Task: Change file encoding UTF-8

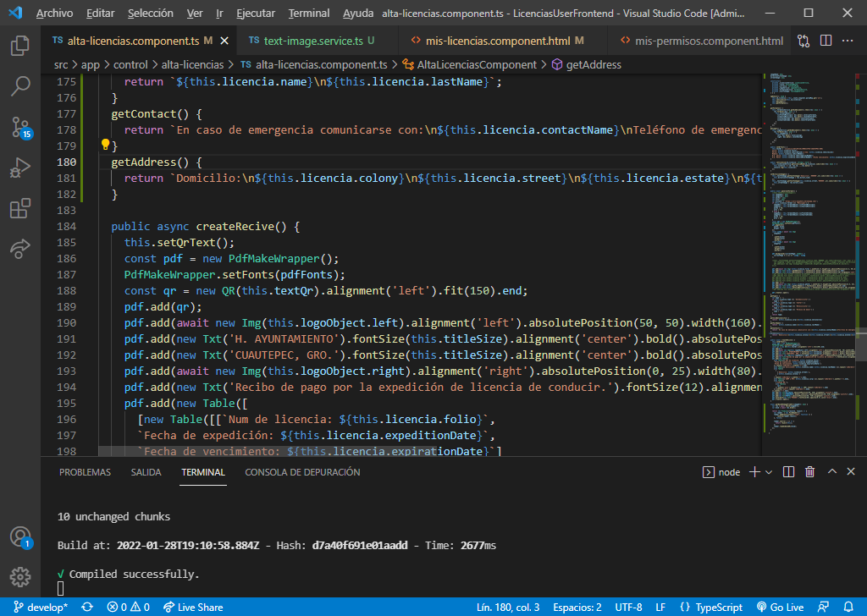Action: tap(629, 608)
